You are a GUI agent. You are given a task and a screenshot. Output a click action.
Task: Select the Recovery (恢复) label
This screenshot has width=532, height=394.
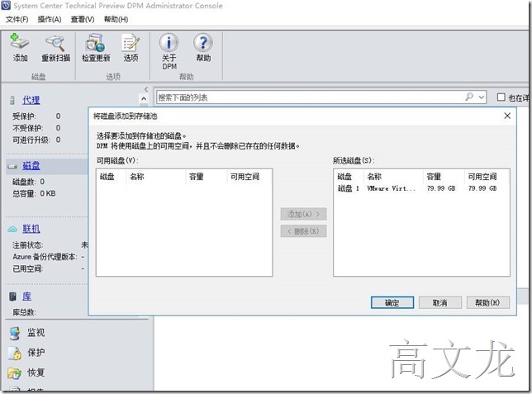click(x=36, y=373)
